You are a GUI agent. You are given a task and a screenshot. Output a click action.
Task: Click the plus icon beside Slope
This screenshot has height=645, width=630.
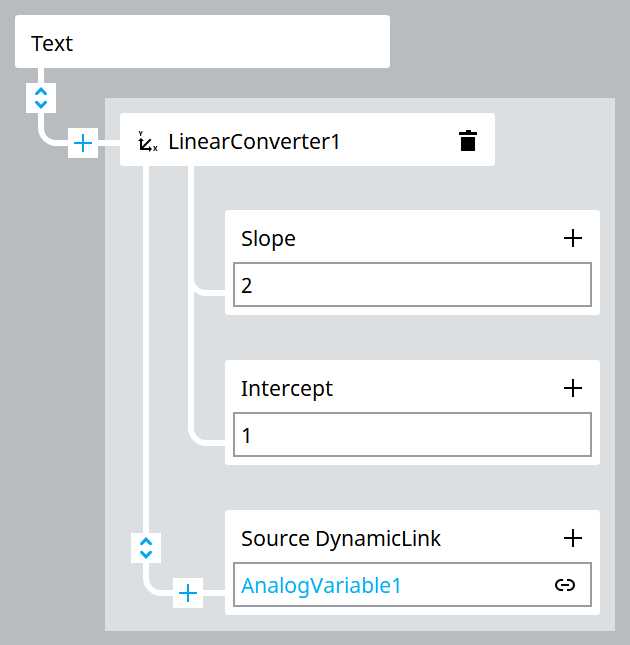[572, 238]
